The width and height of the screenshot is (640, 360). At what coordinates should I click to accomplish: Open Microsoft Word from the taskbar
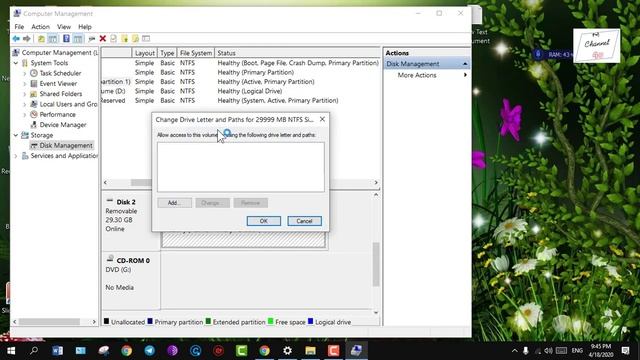click(x=58, y=350)
